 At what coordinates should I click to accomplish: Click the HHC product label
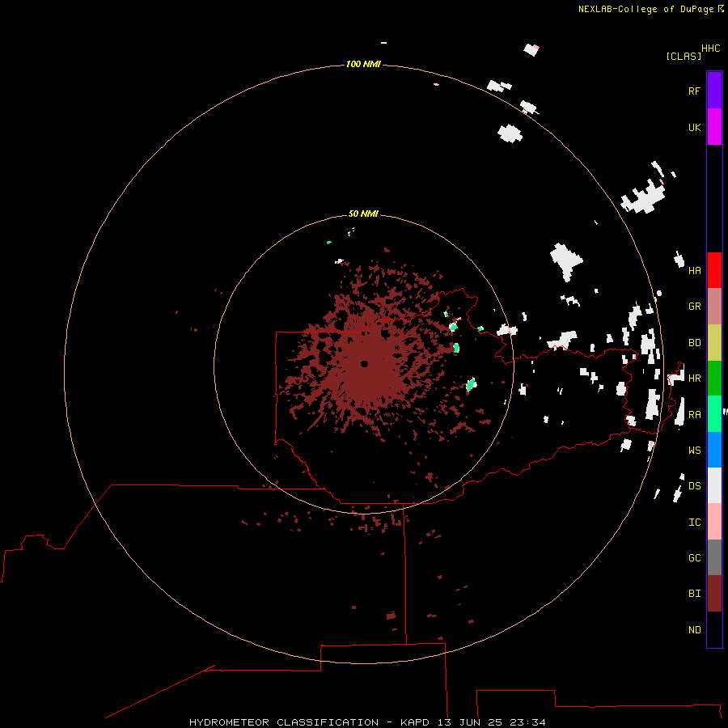(x=711, y=49)
